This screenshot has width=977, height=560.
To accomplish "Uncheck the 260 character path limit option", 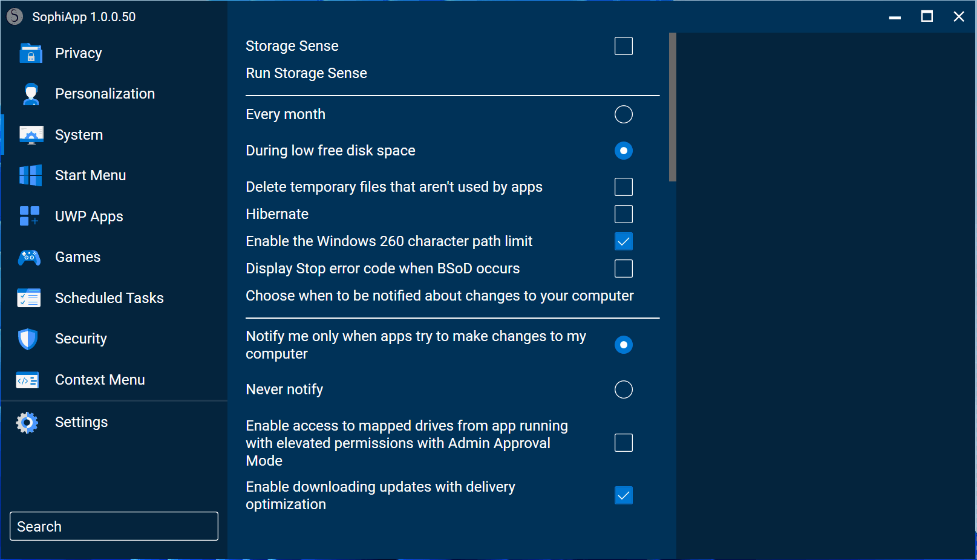I will (x=623, y=241).
